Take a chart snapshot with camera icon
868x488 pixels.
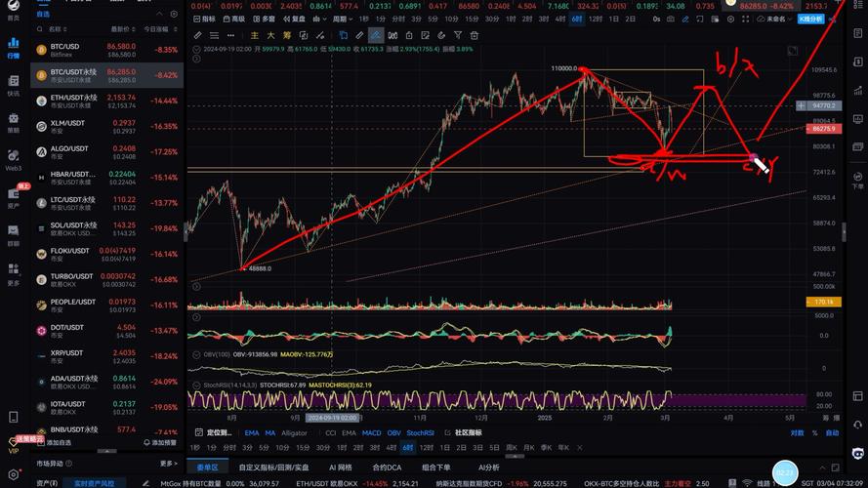(x=671, y=19)
